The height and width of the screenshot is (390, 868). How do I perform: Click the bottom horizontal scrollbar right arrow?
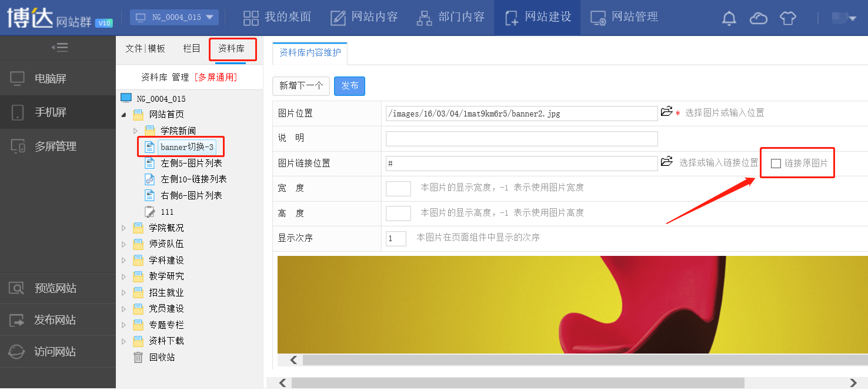point(853,383)
